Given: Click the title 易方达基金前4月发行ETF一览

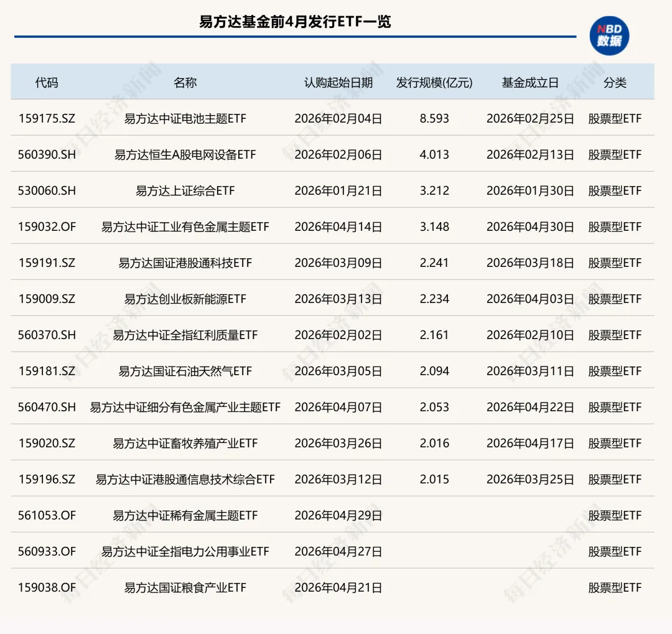Looking at the screenshot, I should [295, 21].
